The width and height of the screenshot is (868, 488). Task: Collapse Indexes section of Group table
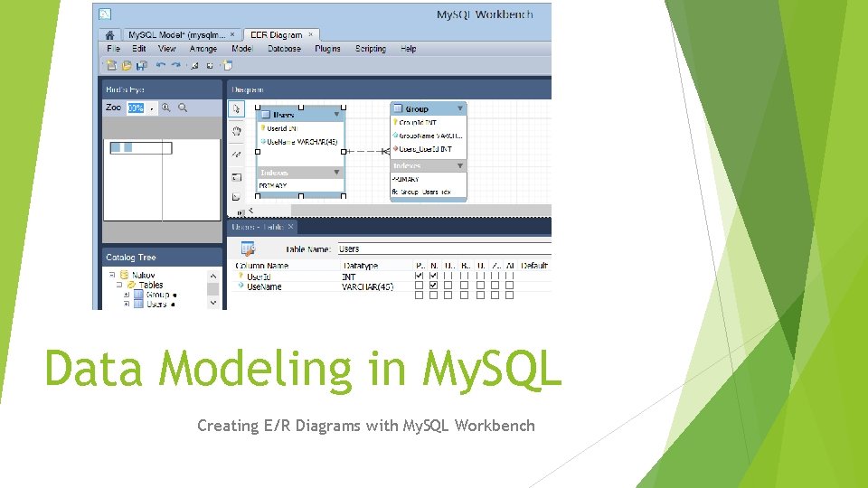(x=459, y=165)
